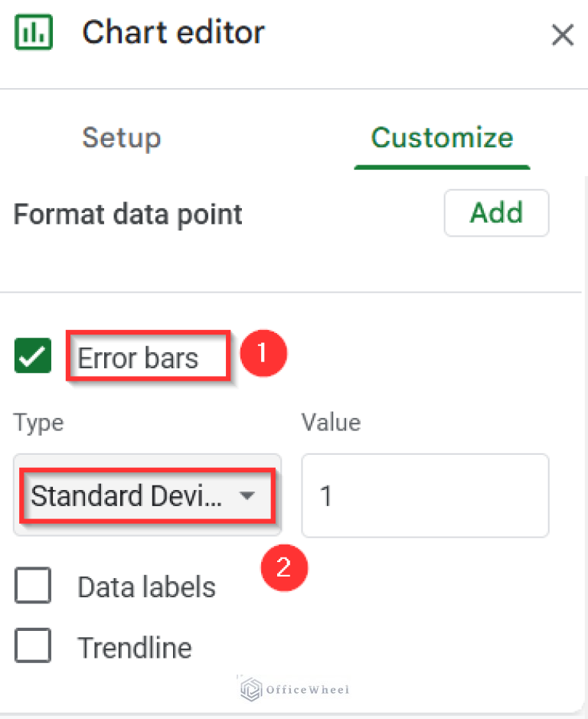Click the Value input field showing 1
The image size is (588, 719).
tap(425, 495)
